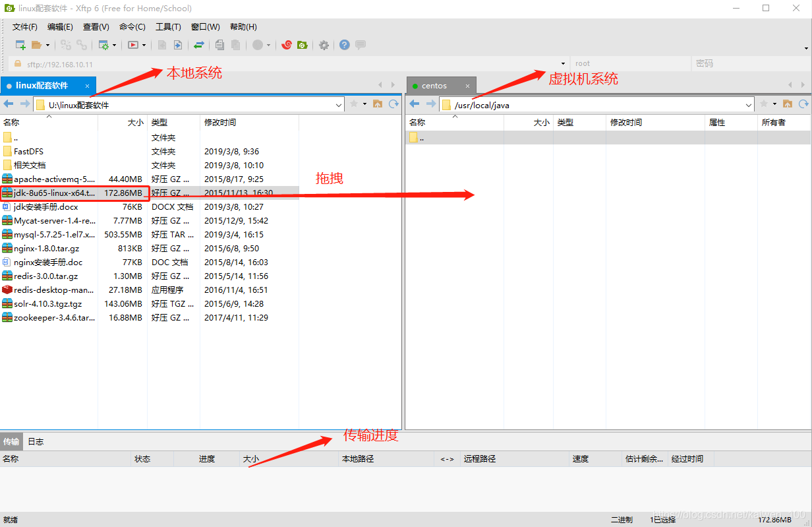Screen dimensions: 812x527
Task: Expand the play command dropdown arrow
Action: tap(144, 46)
